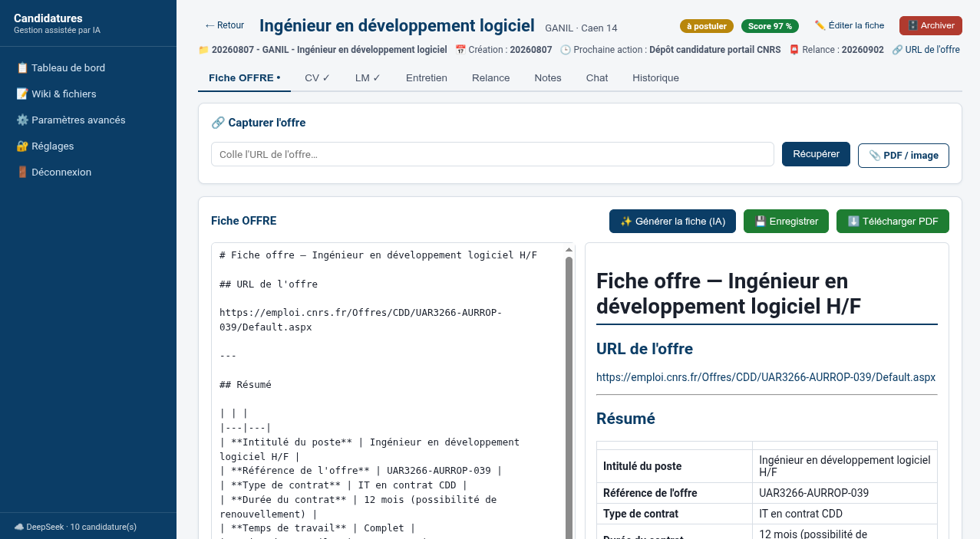Click Générer la fiche (IA)
Screen dimensions: 980x539
(672, 221)
